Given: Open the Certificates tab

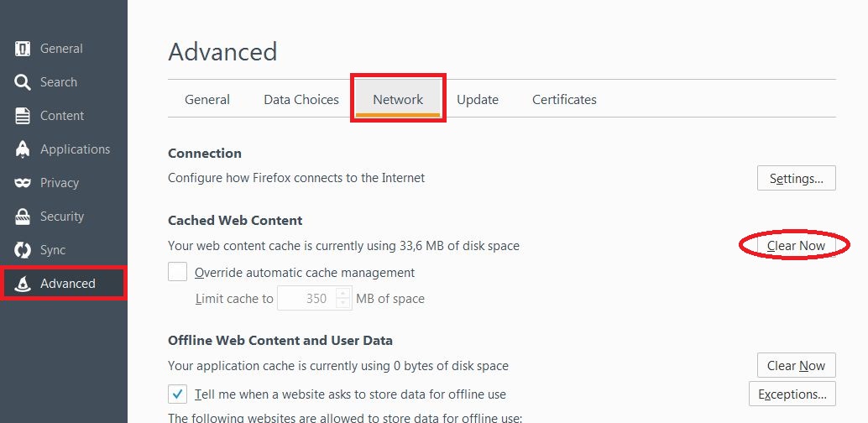Looking at the screenshot, I should tap(564, 100).
